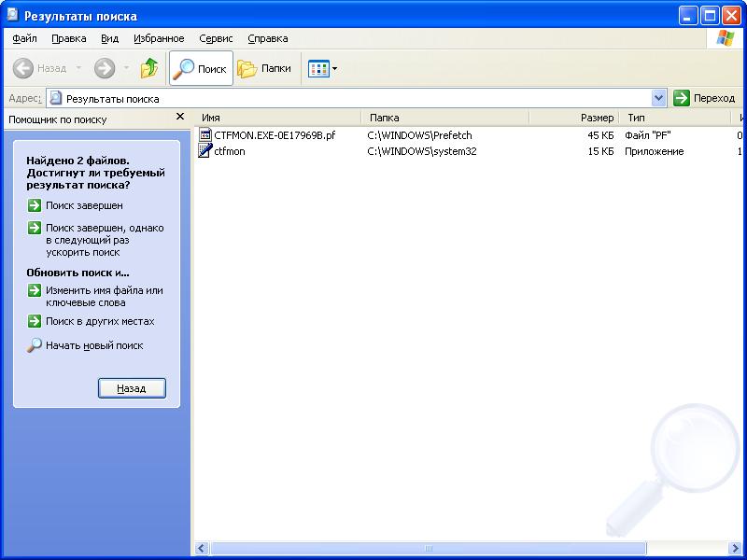This screenshot has width=747, height=560.
Task: Click the search results icon in address bar
Action: [56, 99]
